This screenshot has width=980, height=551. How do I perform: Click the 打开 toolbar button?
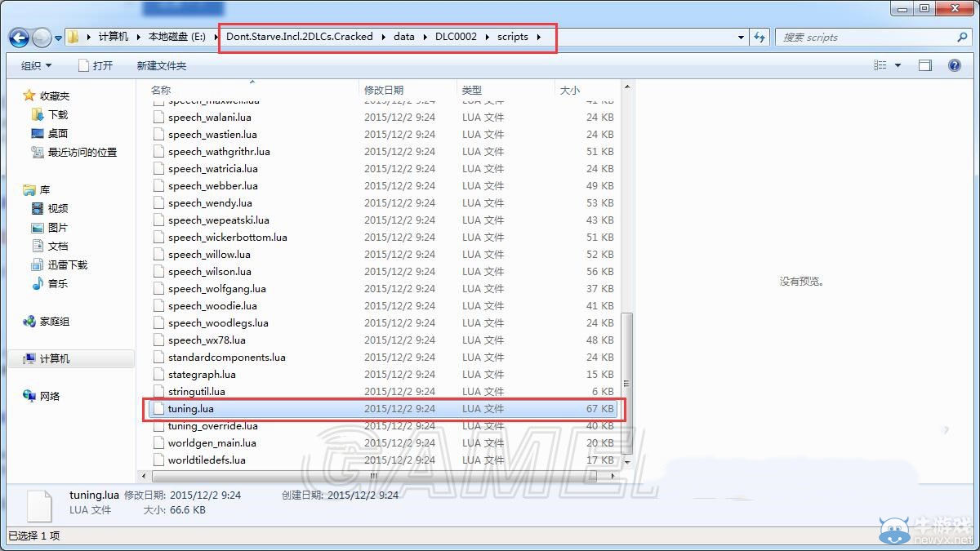tap(95, 65)
